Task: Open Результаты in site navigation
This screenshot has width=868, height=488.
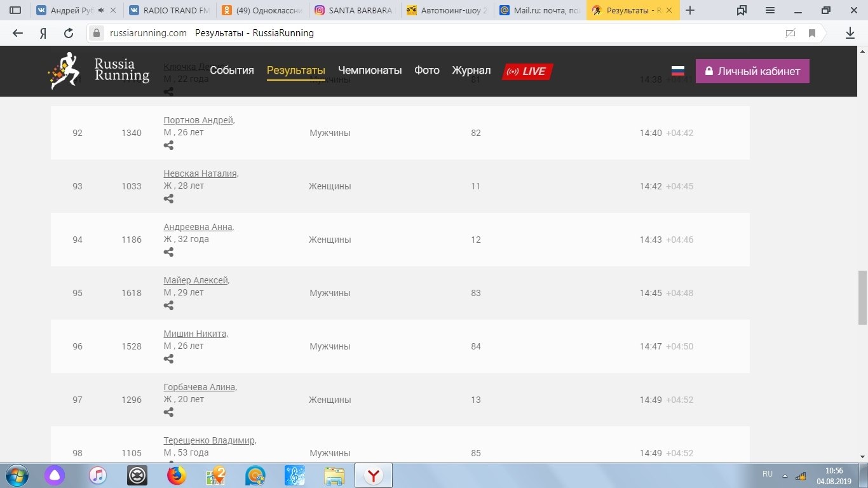Action: [x=296, y=71]
